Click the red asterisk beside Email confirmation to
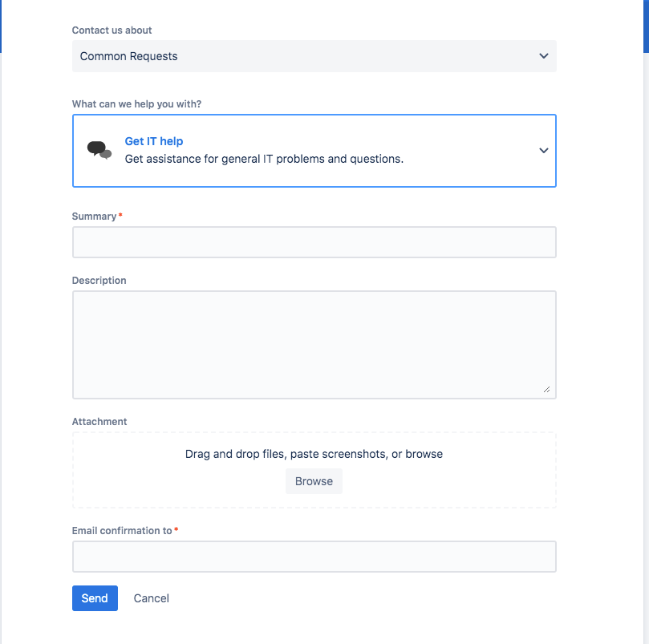 pos(174,528)
